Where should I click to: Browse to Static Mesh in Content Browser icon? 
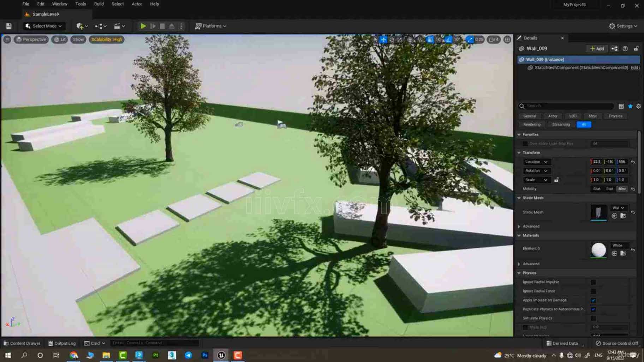point(623,216)
